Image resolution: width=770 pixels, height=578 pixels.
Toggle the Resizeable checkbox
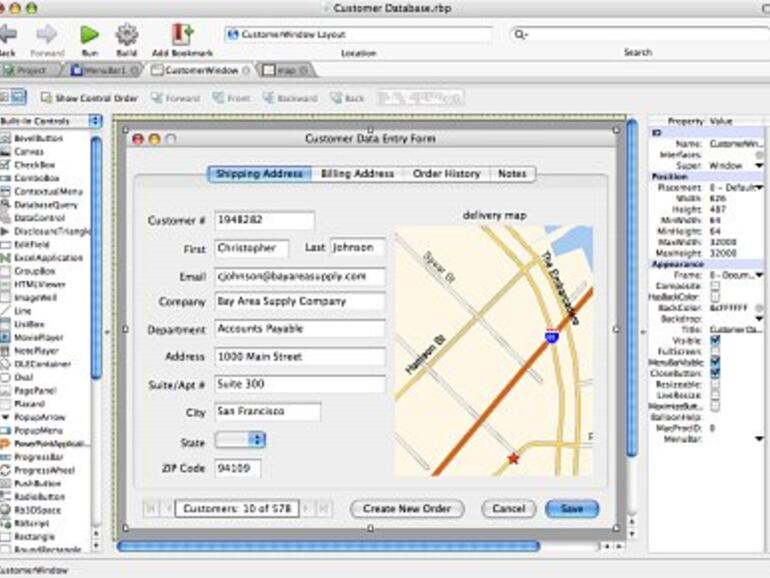pos(715,384)
